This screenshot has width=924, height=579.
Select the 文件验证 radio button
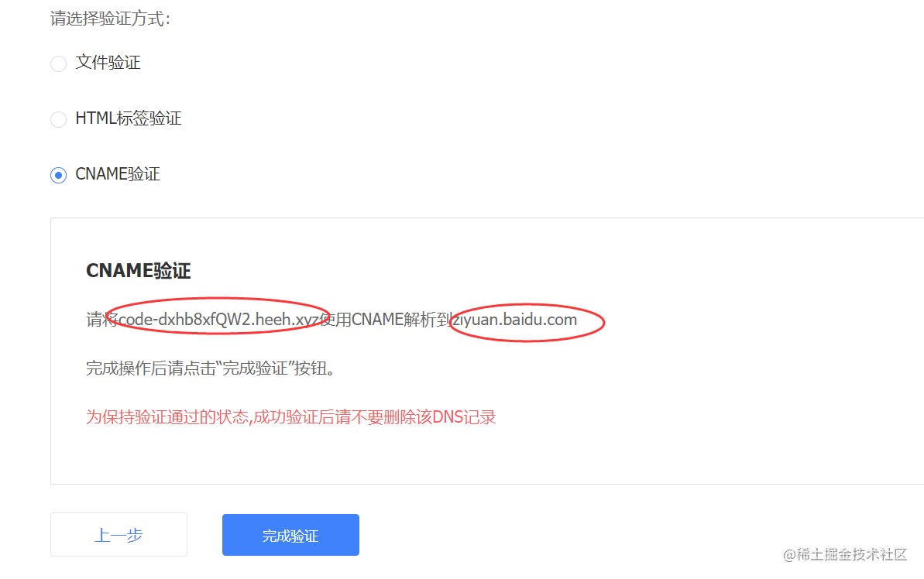[58, 63]
